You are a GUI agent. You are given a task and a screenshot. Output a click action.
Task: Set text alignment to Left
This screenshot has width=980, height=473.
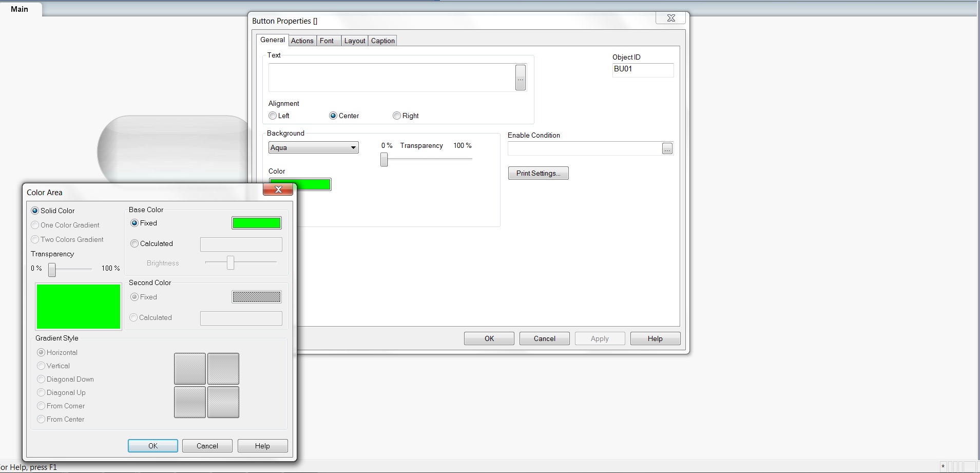[279, 116]
